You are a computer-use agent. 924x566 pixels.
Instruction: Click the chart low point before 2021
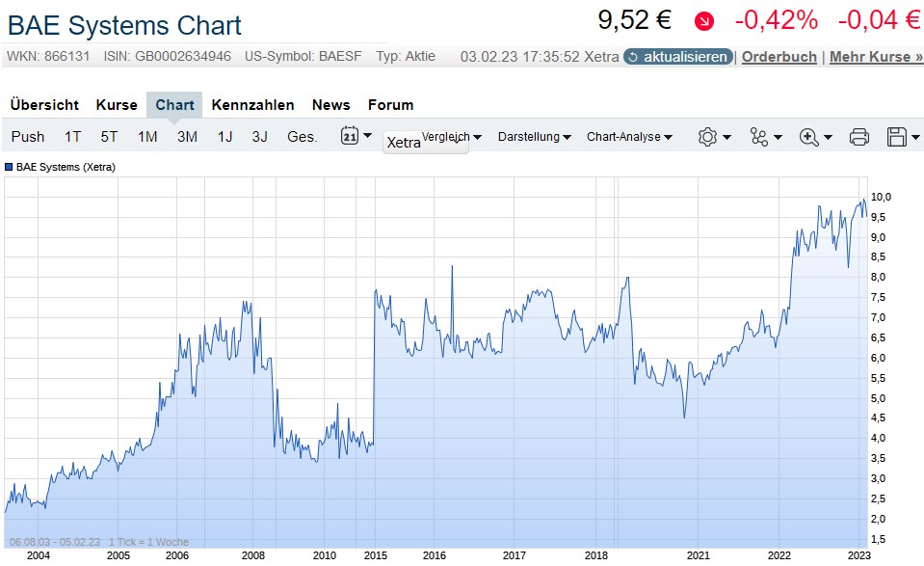click(684, 417)
